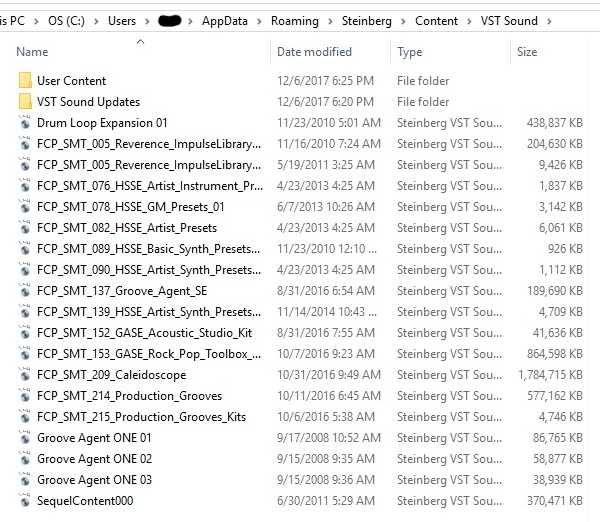Click the FCP_SMT_137_Groove_Agent_SE file icon
Screen dimensions: 600x522
tap(25, 291)
